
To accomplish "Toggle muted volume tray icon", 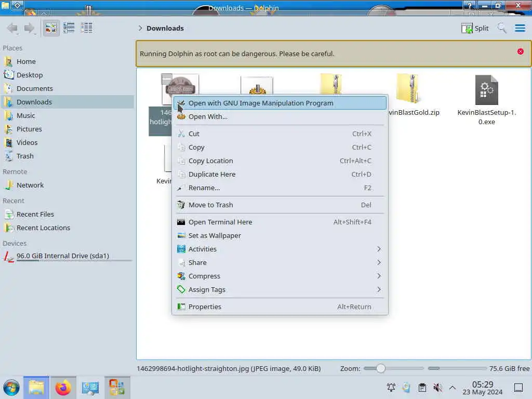I will (x=437, y=388).
